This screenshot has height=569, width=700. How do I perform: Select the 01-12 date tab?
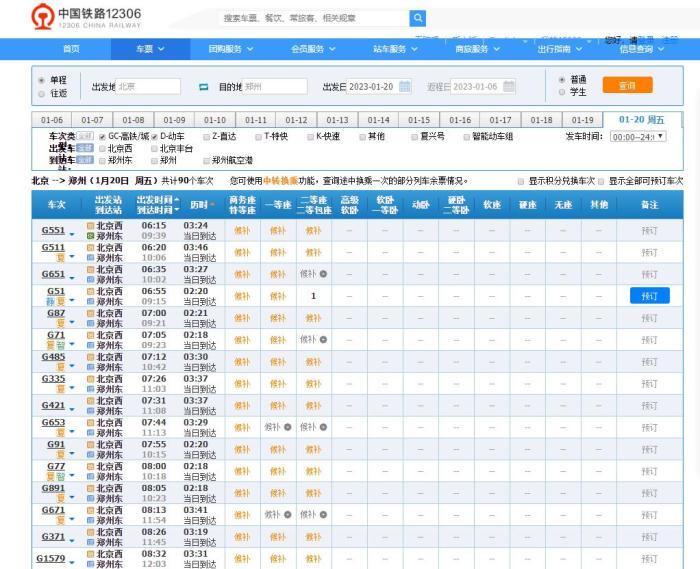(x=296, y=120)
